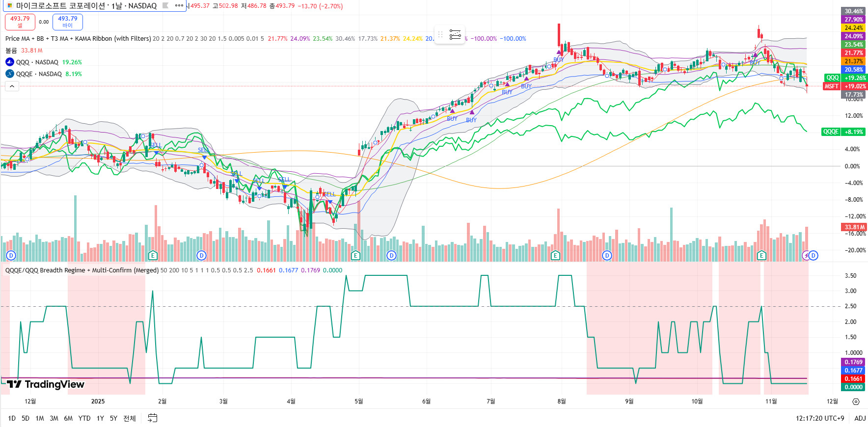Click the dividend D marker between 5월 and 6월
The height and width of the screenshot is (427, 868).
point(391,255)
